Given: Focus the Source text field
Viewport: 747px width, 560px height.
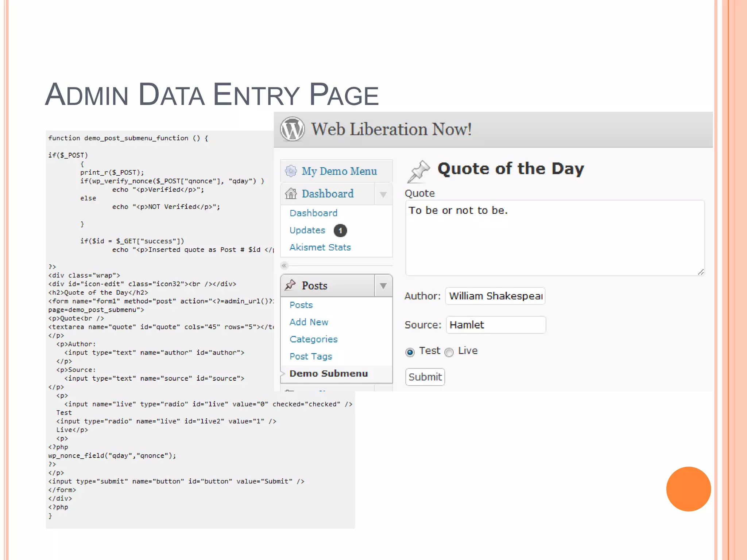Looking at the screenshot, I should pyautogui.click(x=496, y=324).
